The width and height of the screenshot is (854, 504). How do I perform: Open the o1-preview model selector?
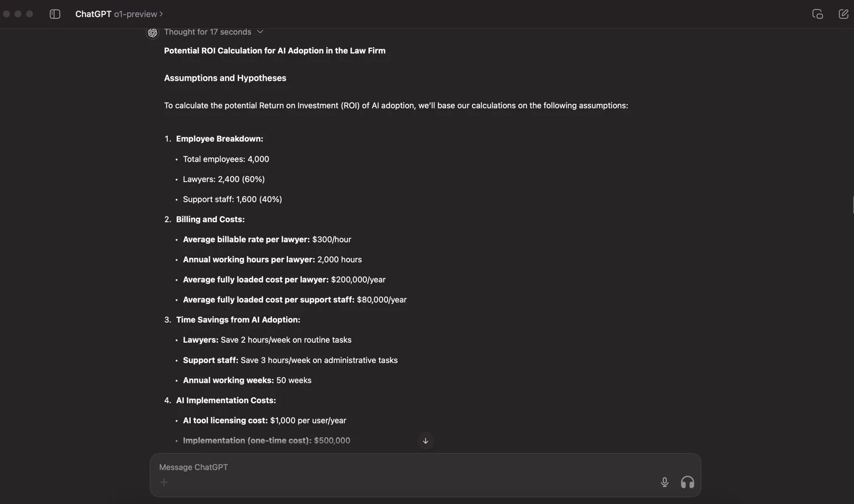pyautogui.click(x=138, y=14)
